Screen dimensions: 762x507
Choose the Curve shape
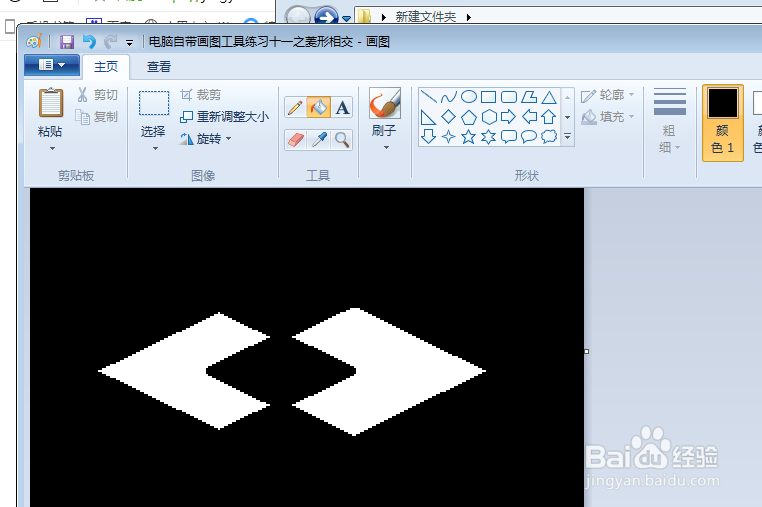coord(449,97)
